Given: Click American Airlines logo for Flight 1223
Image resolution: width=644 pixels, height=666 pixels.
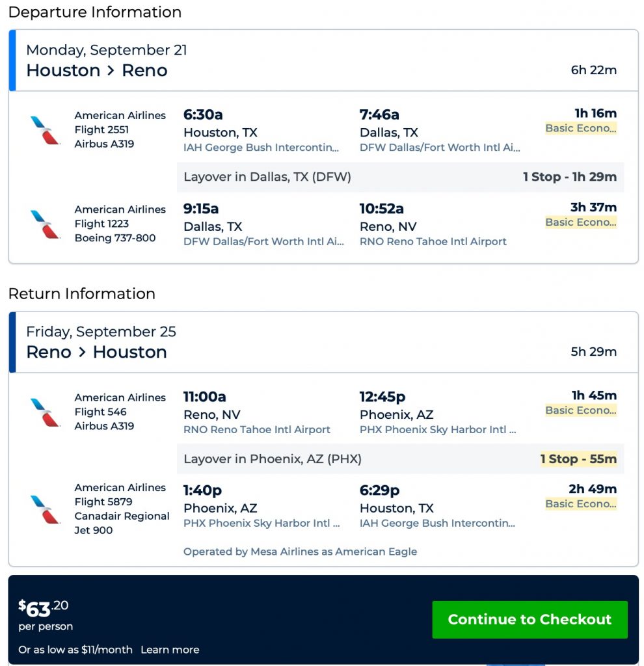Looking at the screenshot, I should 45,224.
